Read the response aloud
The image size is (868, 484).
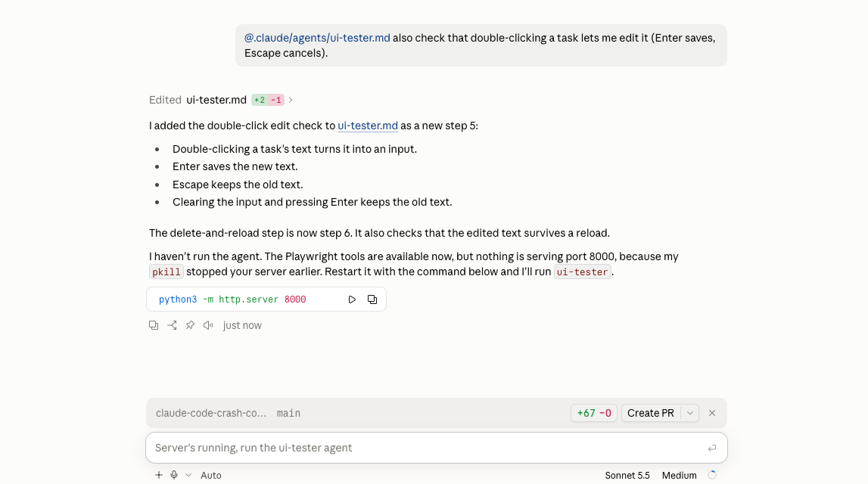pos(208,325)
